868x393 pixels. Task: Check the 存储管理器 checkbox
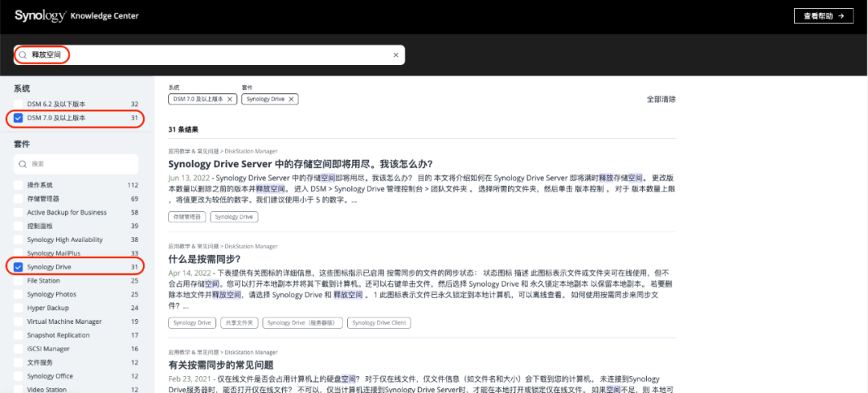(18, 199)
